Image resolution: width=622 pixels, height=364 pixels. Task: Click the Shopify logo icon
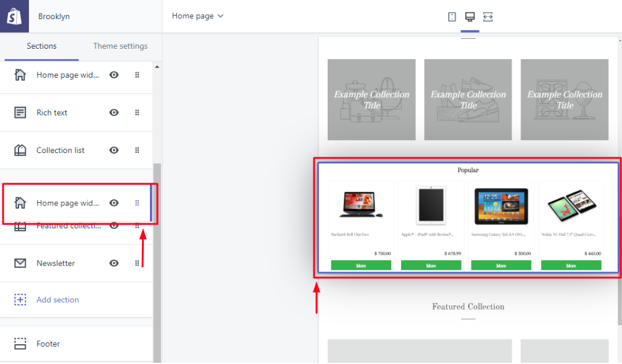click(14, 17)
